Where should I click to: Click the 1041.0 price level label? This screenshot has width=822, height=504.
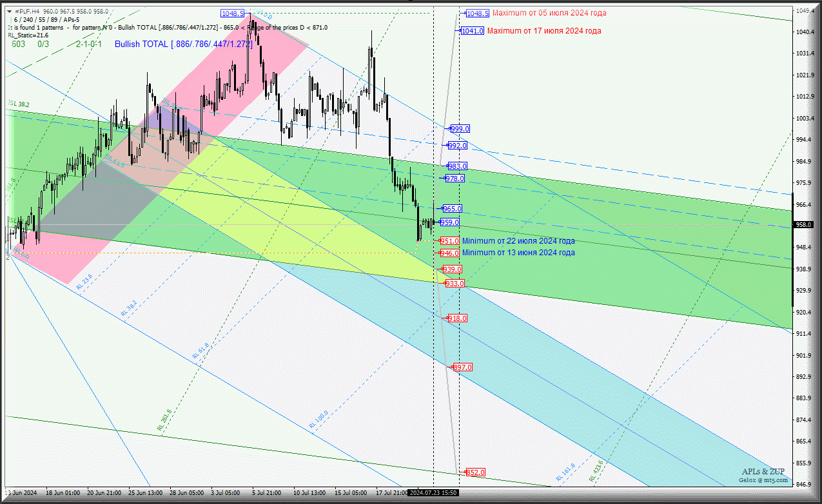coord(473,31)
